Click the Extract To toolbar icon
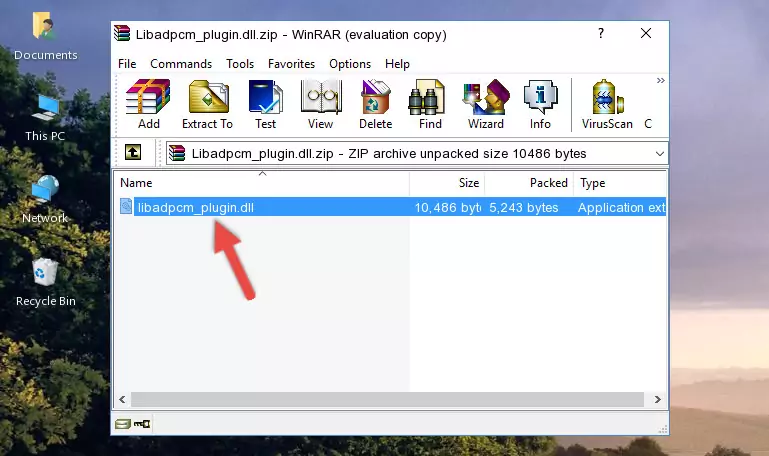The height and width of the screenshot is (456, 769). (207, 104)
